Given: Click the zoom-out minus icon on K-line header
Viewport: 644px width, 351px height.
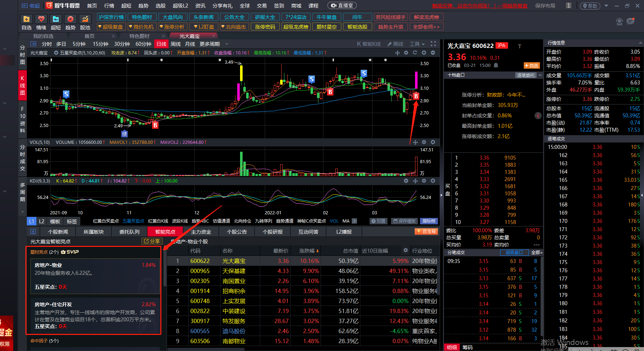Looking at the screenshot, I should [x=433, y=53].
